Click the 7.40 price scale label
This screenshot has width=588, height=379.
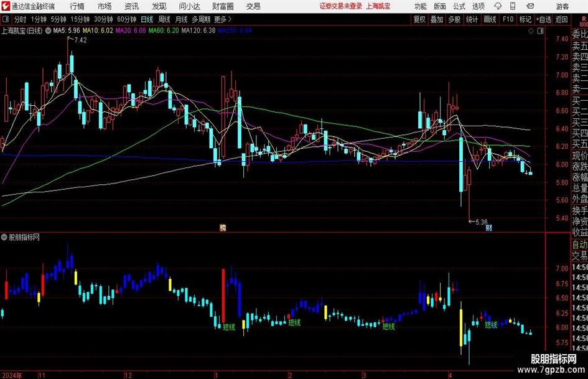(562, 39)
